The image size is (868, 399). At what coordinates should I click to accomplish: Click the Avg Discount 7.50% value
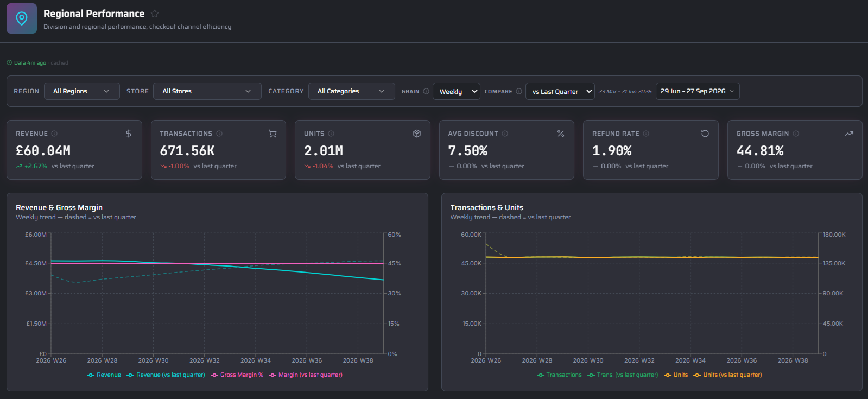[468, 151]
